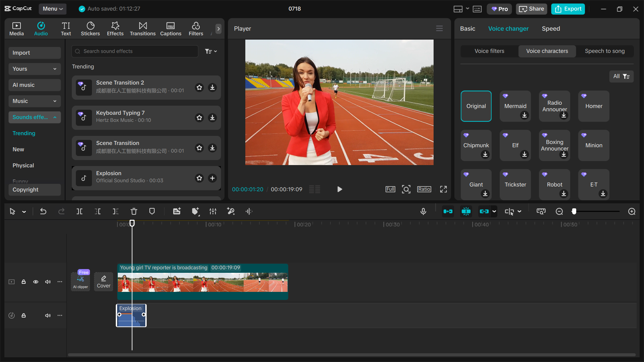The image size is (644, 362).
Task: Switch to the Voice filters tab
Action: [489, 51]
